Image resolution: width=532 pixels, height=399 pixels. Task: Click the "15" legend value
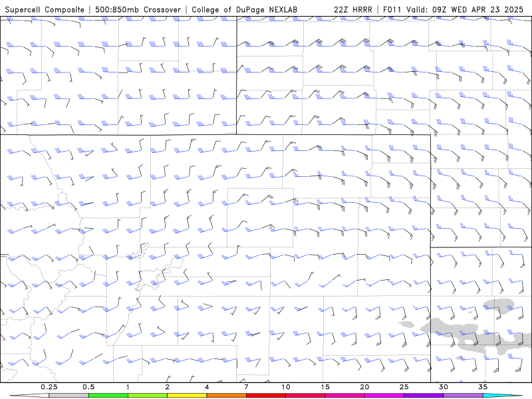tap(325, 387)
